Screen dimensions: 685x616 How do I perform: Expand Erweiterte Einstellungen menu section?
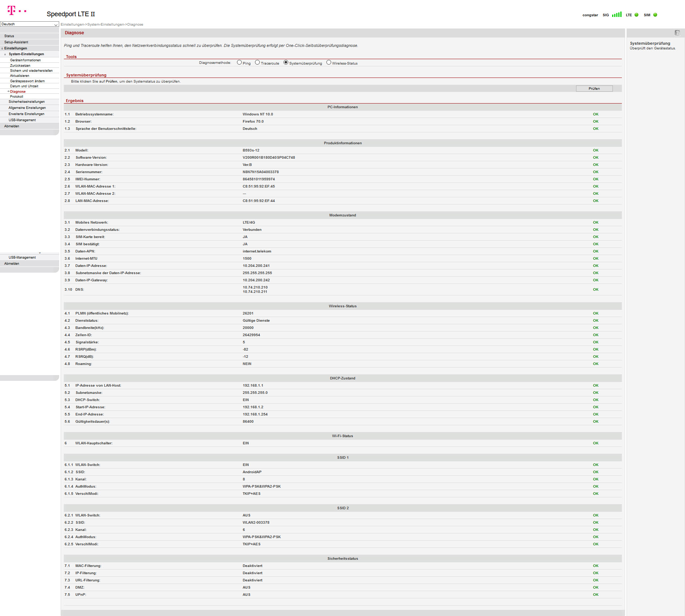(x=26, y=114)
